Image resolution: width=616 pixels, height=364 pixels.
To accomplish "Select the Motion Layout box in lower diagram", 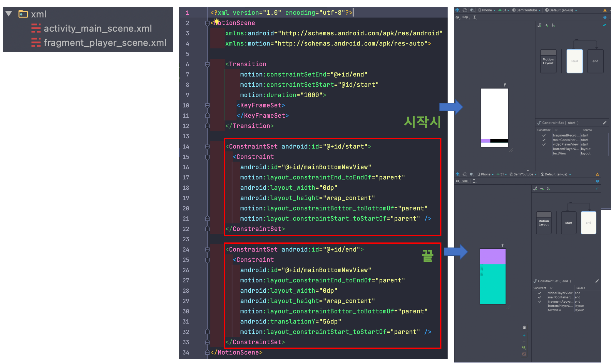I will coord(543,223).
